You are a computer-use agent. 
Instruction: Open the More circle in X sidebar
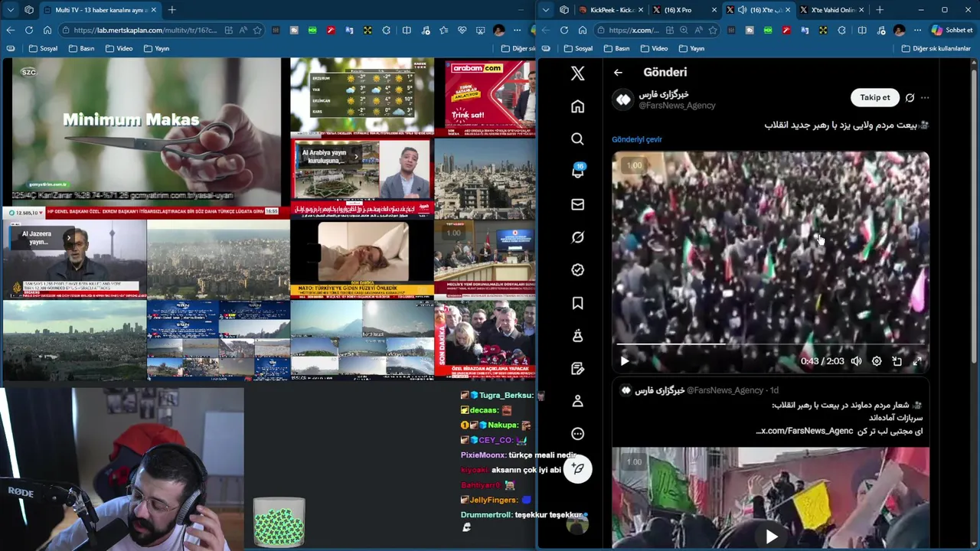[x=577, y=434]
